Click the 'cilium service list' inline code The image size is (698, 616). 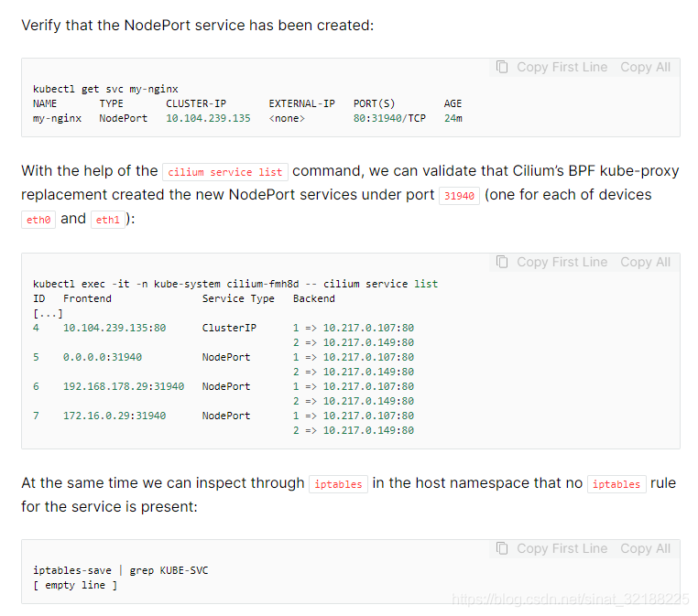click(x=225, y=172)
